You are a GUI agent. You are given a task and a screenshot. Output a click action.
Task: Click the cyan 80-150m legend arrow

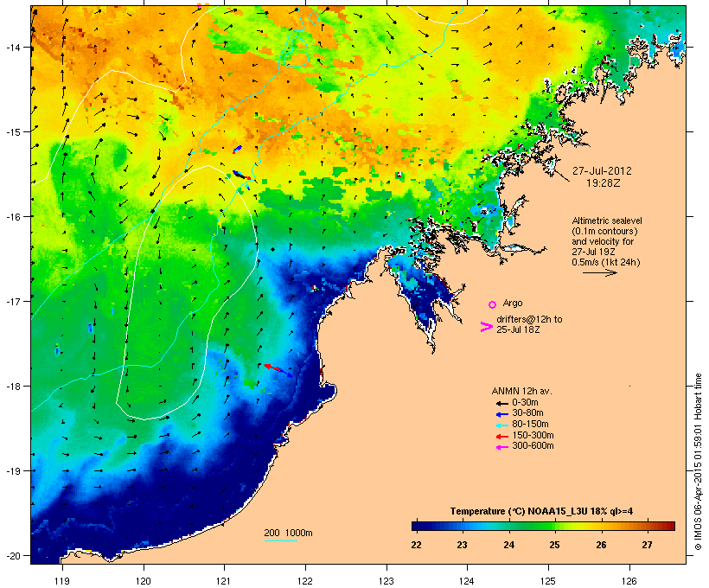point(501,425)
